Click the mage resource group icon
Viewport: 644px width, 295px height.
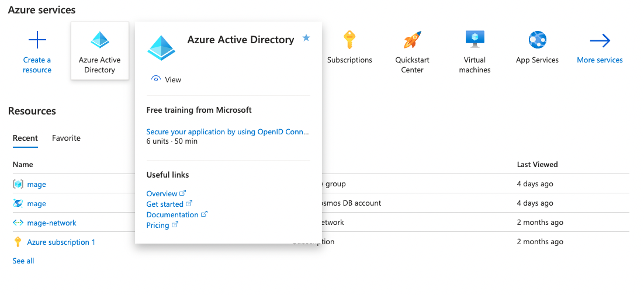pos(18,184)
